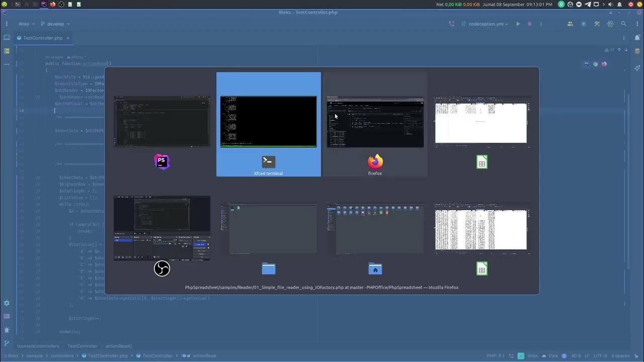Open the Project tool window icon
The width and height of the screenshot is (644, 362).
7,38
